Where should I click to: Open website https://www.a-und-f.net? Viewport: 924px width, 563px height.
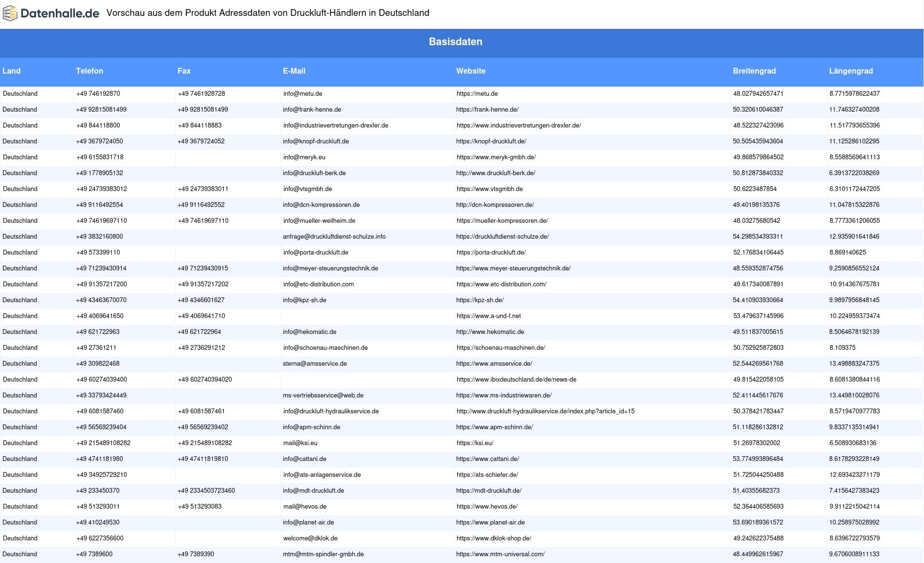point(488,316)
